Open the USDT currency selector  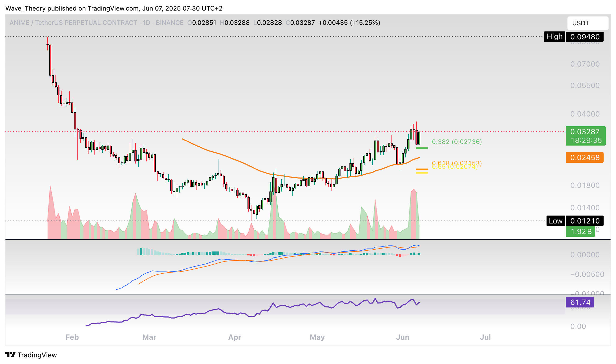pos(587,23)
